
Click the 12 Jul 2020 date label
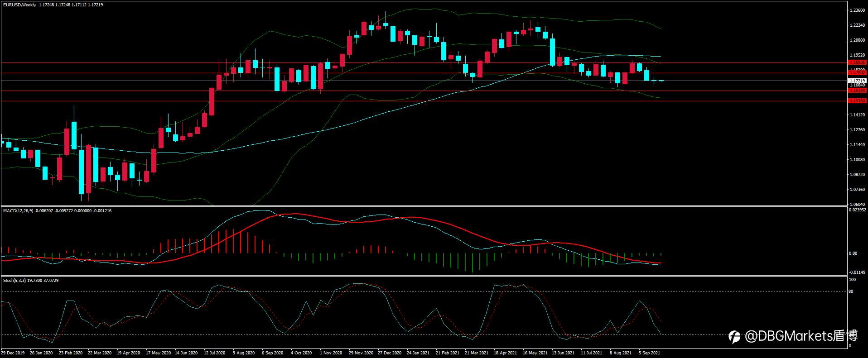click(x=214, y=353)
